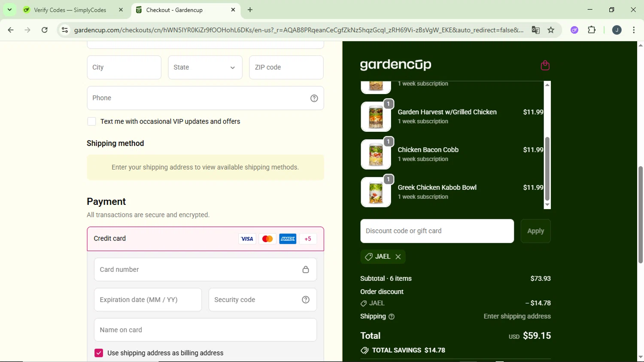Click the Subtotal $73.93 value
The height and width of the screenshot is (362, 644).
coord(541,279)
